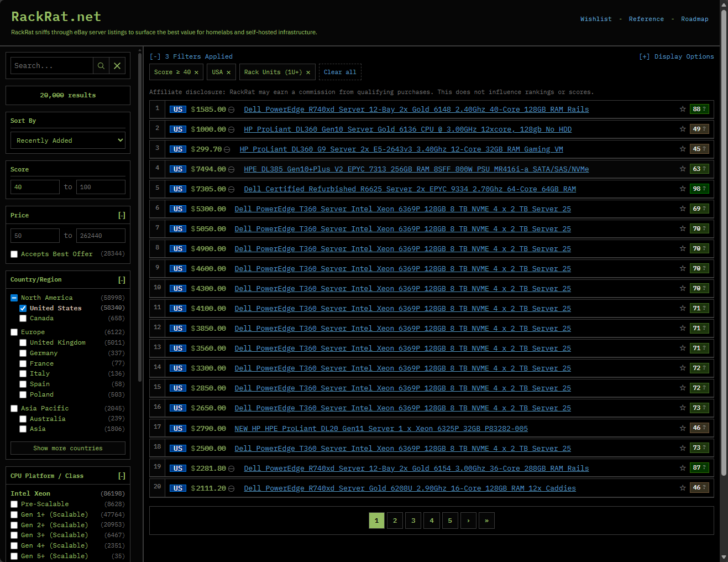Go to results page 5

tap(450, 521)
